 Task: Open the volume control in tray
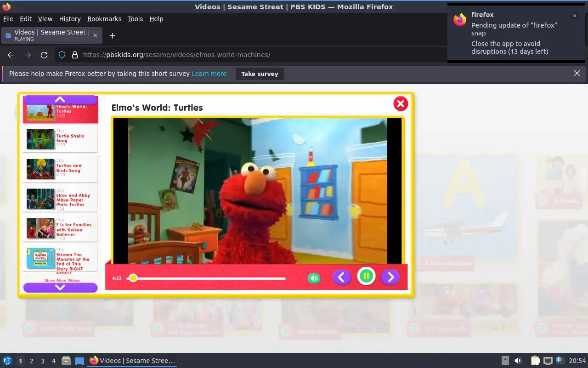click(518, 361)
